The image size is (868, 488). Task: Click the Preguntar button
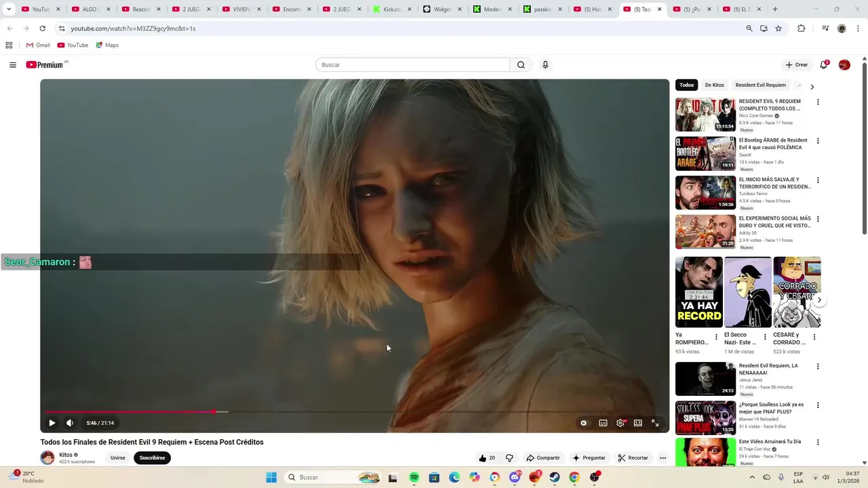point(589,458)
